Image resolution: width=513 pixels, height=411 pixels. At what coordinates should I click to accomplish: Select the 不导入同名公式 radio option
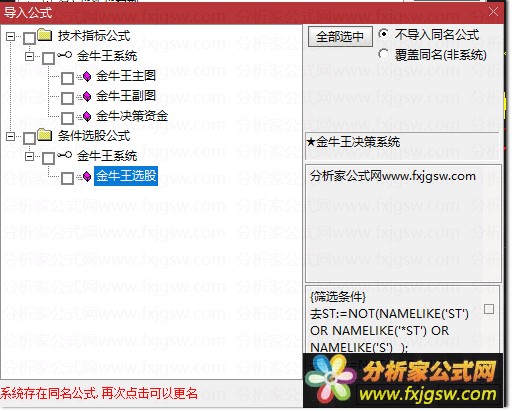(384, 34)
